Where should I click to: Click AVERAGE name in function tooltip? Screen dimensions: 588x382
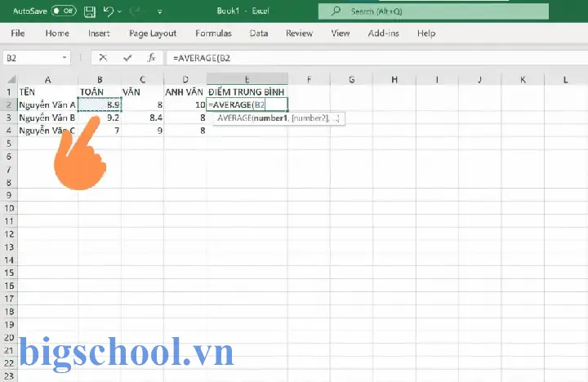click(234, 118)
